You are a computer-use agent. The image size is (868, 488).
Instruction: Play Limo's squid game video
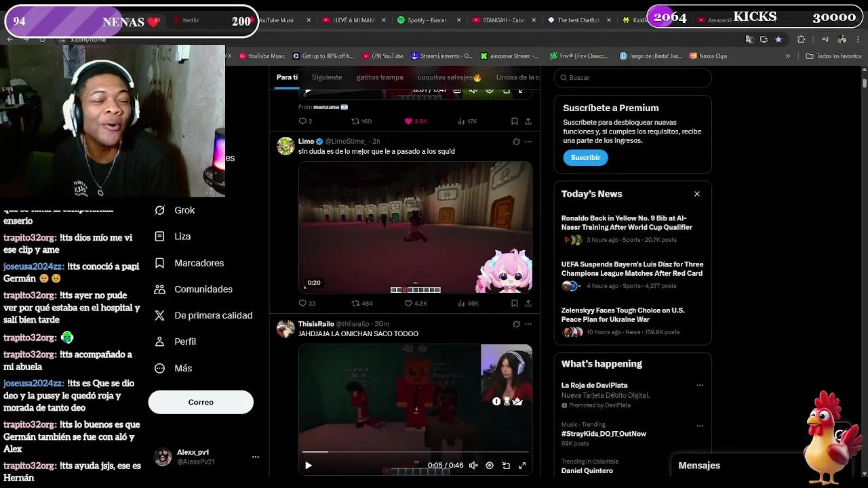coord(415,227)
